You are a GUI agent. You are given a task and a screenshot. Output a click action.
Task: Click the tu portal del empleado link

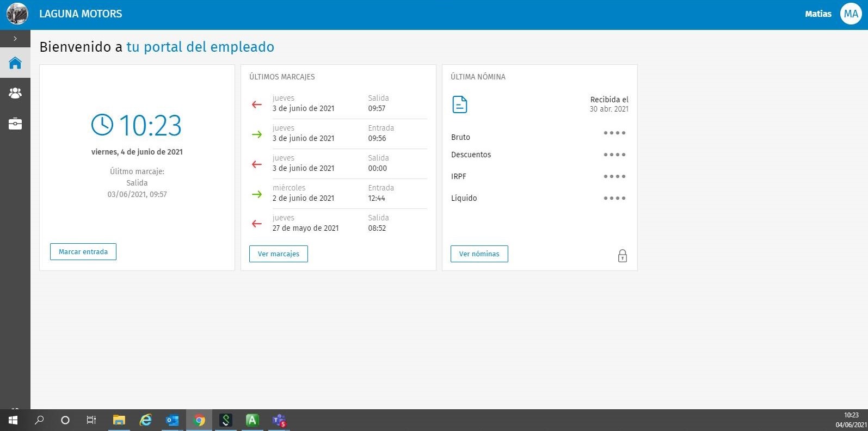tap(200, 47)
